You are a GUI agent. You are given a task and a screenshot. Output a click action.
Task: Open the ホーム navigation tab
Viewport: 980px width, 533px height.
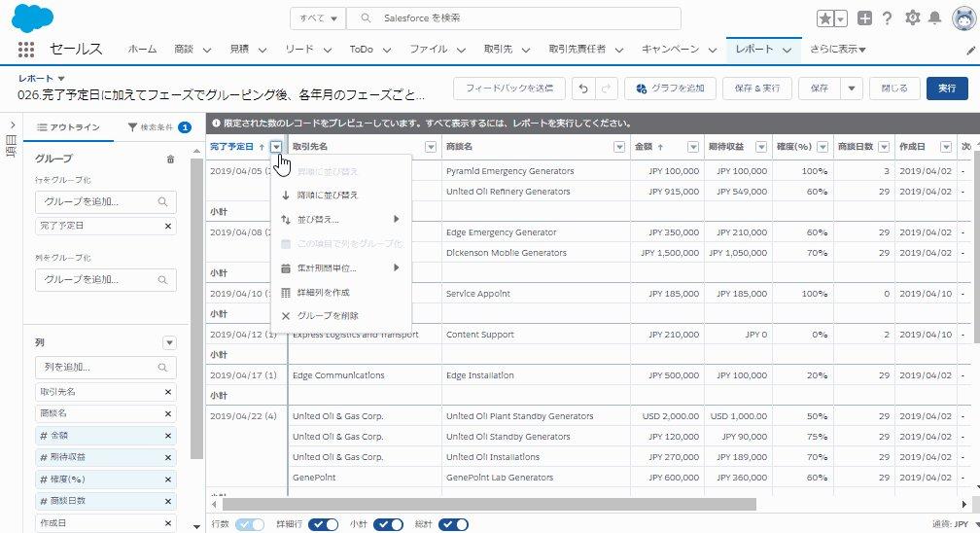(143, 50)
